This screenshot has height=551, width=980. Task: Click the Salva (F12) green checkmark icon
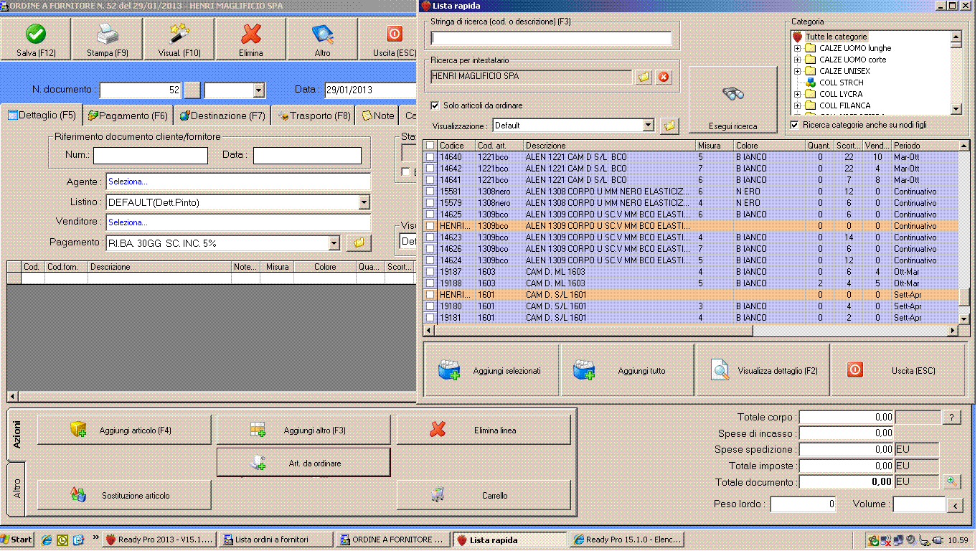(36, 34)
